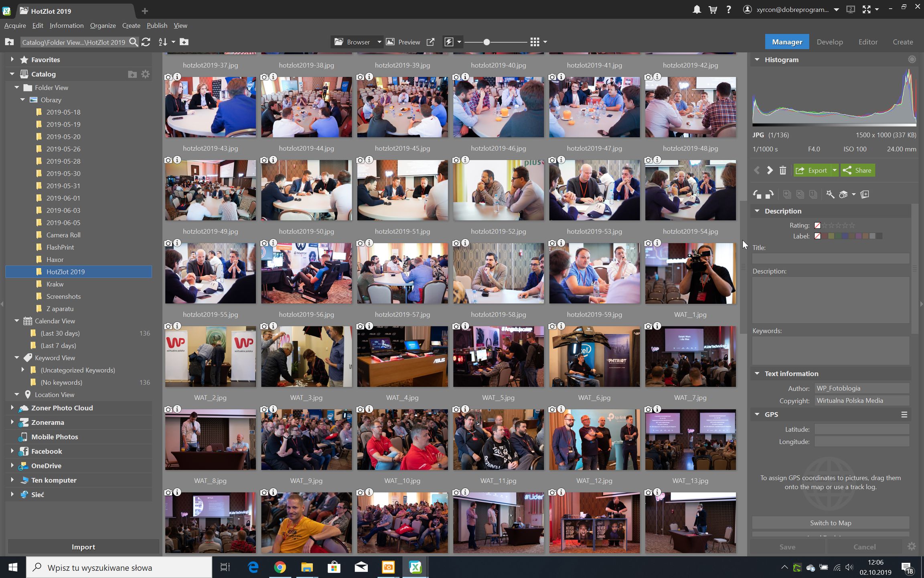
Task: Toggle info icon on hotzlot2019-43.jpg thumbnail
Action: pos(177,77)
